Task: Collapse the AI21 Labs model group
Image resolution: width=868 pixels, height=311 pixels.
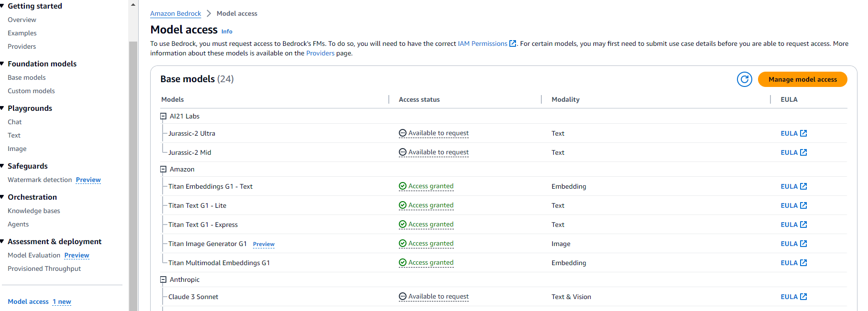Action: [163, 116]
